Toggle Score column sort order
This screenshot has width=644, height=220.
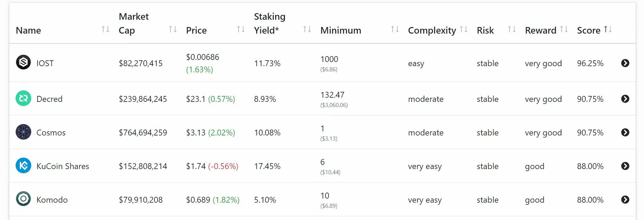(x=608, y=29)
